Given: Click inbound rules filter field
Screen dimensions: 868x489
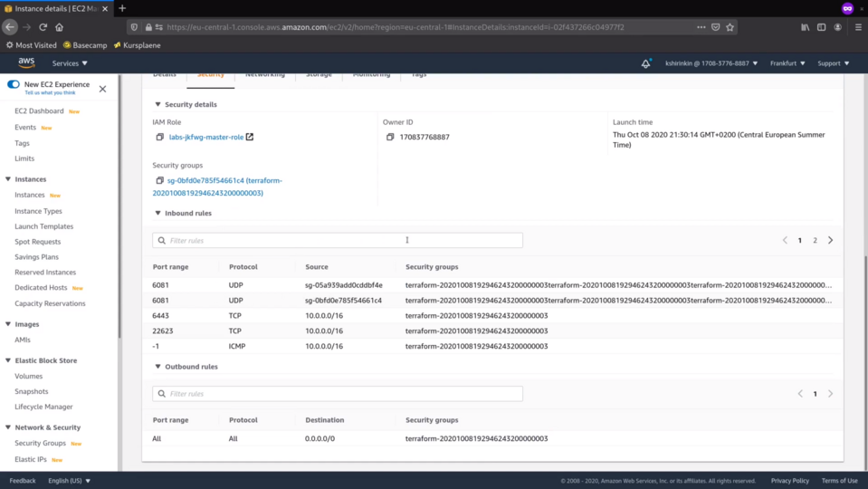Looking at the screenshot, I should [338, 240].
